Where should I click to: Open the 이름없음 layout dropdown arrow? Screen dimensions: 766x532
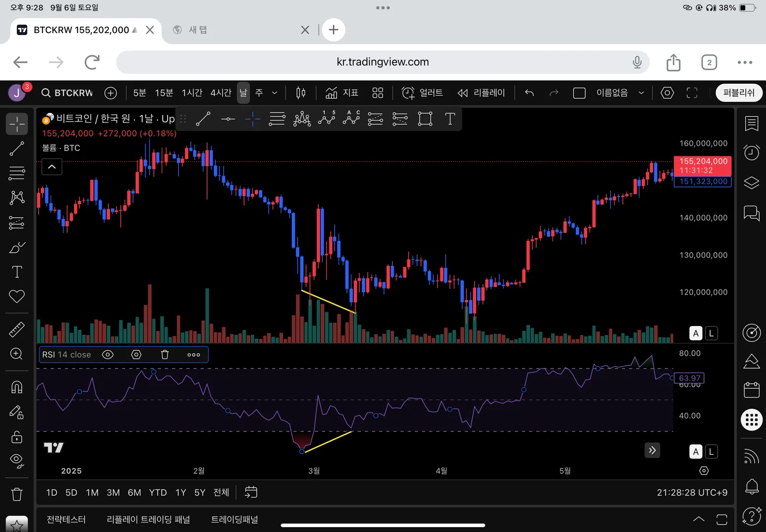pos(641,93)
